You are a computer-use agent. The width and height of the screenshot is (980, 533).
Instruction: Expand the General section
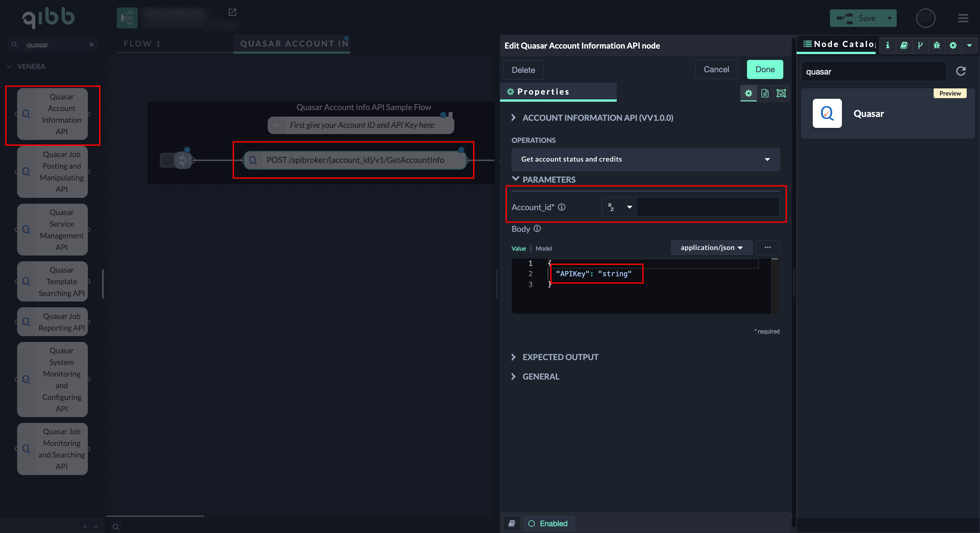click(540, 376)
